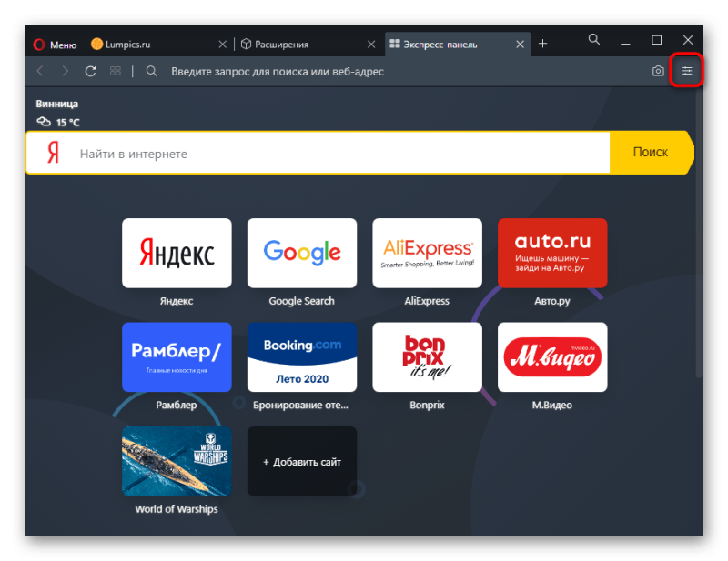Open the Easy Setup sliders icon
This screenshot has height=561, width=728.
[x=687, y=71]
